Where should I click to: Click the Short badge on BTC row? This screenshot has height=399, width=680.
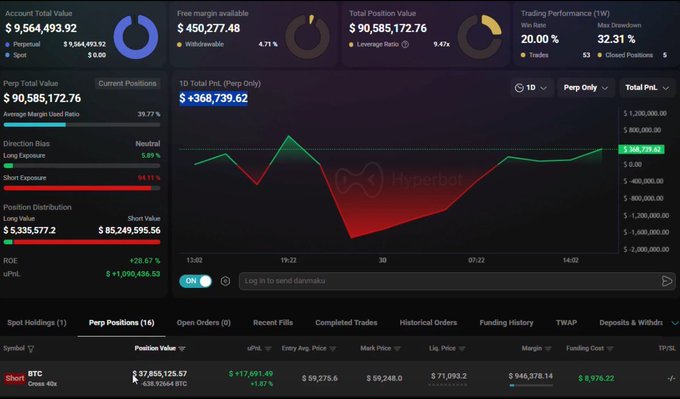15,378
